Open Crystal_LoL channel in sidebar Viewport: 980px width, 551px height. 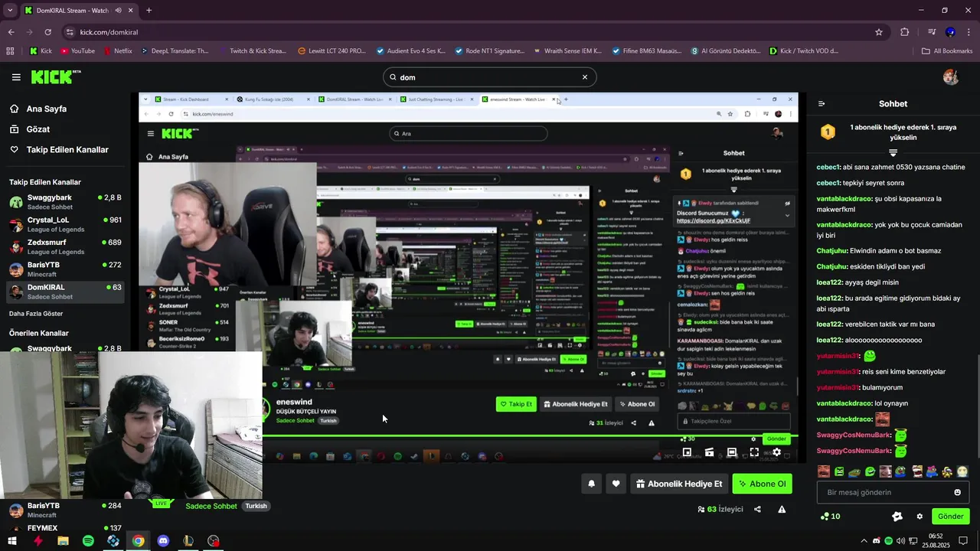click(x=65, y=224)
